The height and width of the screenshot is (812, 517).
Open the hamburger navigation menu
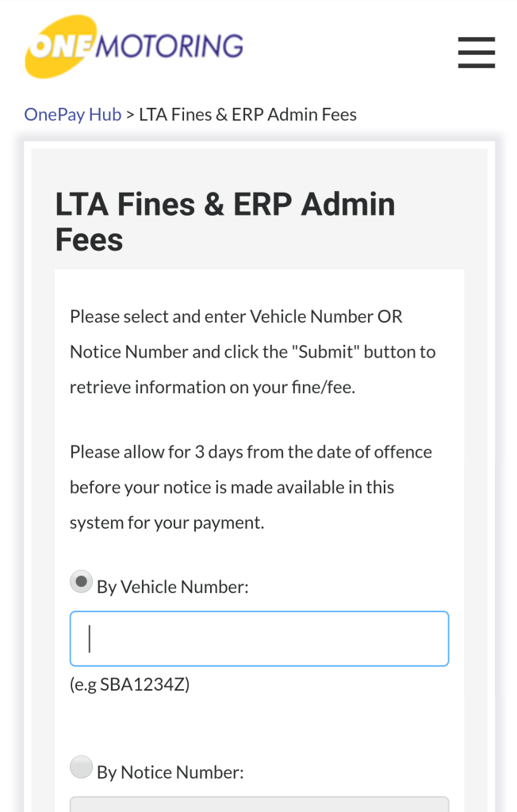pyautogui.click(x=476, y=52)
